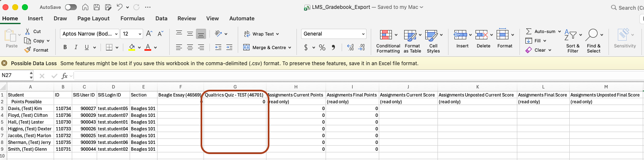Toggle bottom vertical alignment button
The height and width of the screenshot is (160, 644).
coord(201,34)
